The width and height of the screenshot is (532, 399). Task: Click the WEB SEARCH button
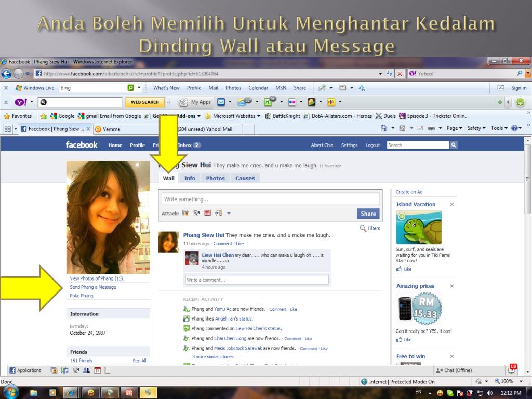click(x=145, y=102)
